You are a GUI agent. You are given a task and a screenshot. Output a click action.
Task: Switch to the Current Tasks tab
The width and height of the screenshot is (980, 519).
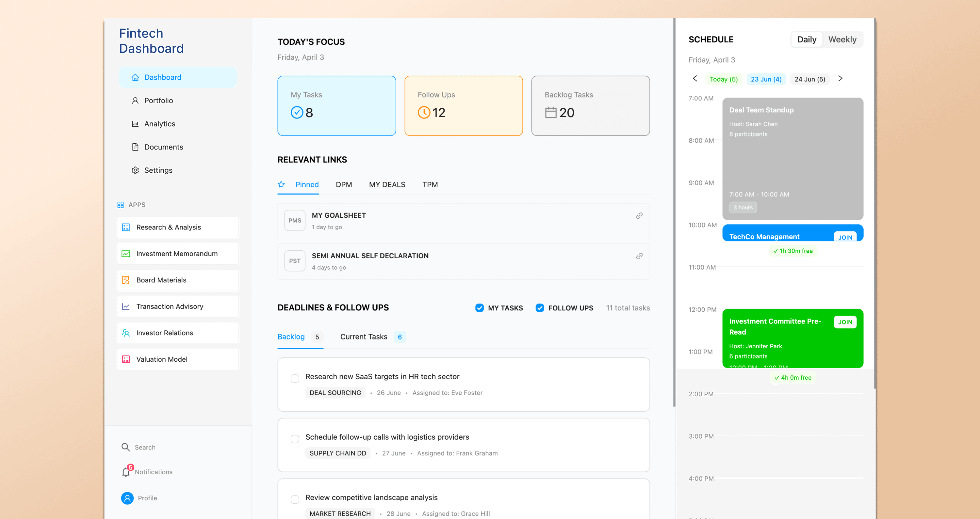[x=364, y=337]
